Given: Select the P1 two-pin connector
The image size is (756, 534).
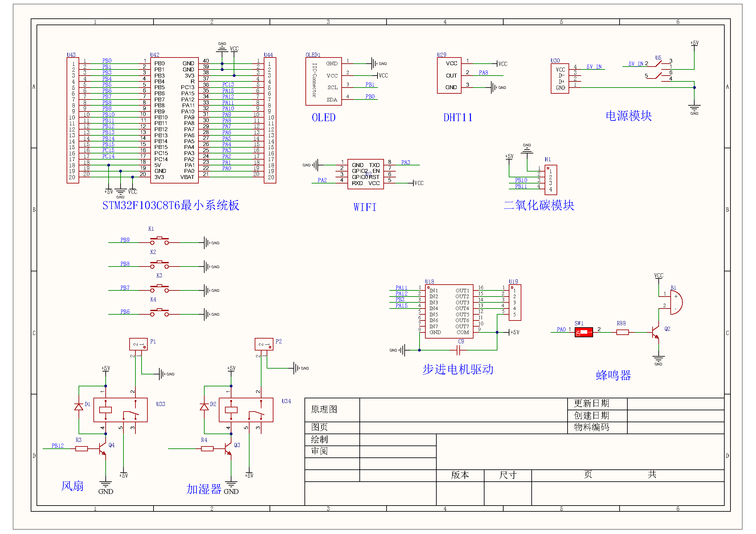Looking at the screenshot, I should coord(138,344).
